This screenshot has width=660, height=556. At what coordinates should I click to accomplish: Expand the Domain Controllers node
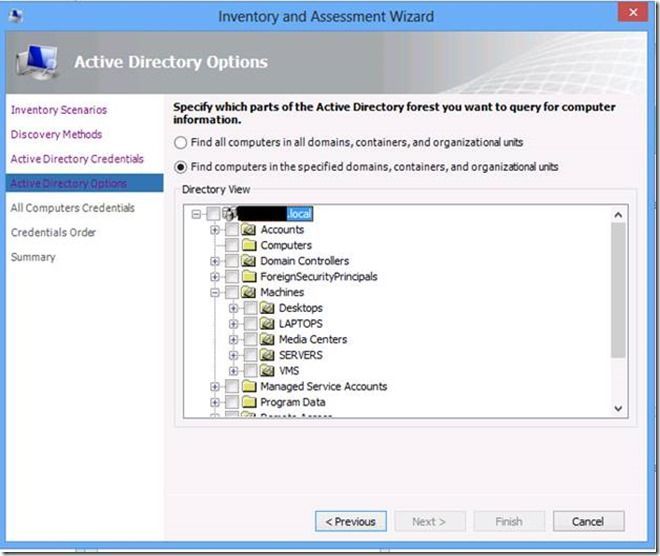(x=215, y=261)
